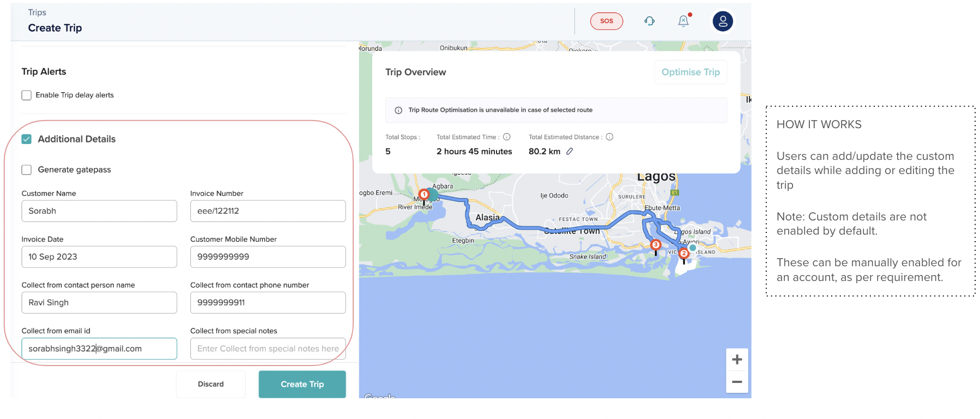Discard the trip form
980x419 pixels.
tap(210, 384)
